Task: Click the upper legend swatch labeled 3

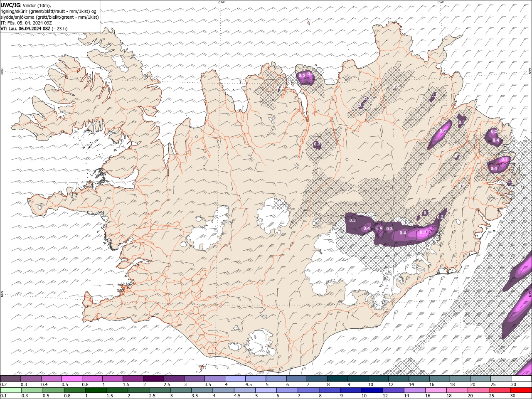Action: tap(194, 379)
